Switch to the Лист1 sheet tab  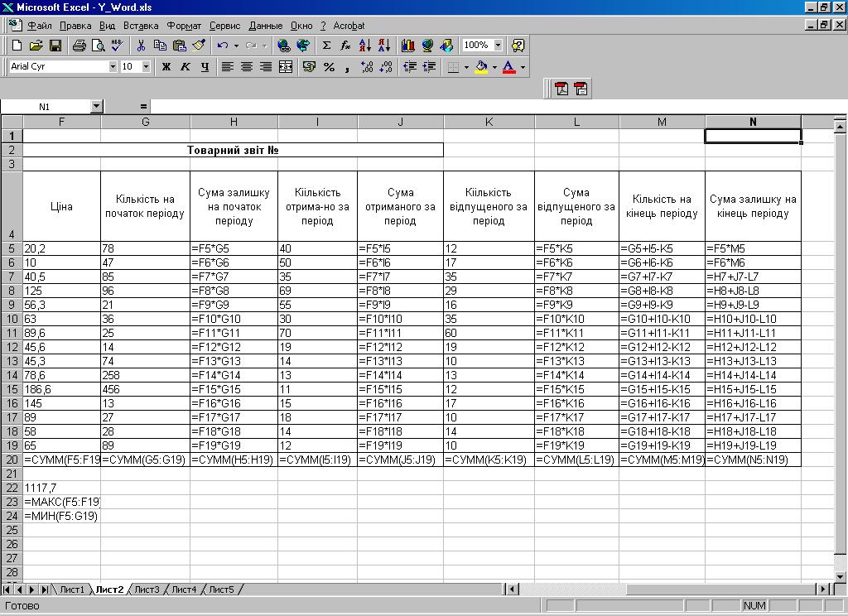72,590
